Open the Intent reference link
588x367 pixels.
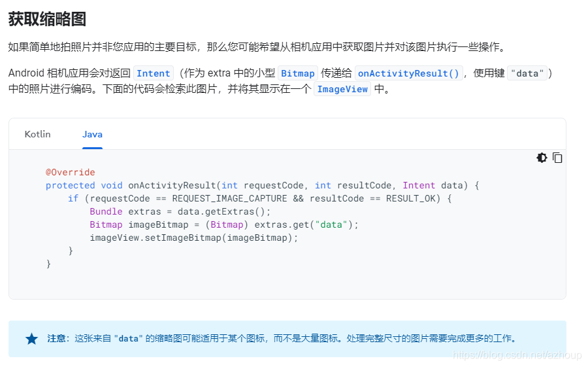(154, 73)
